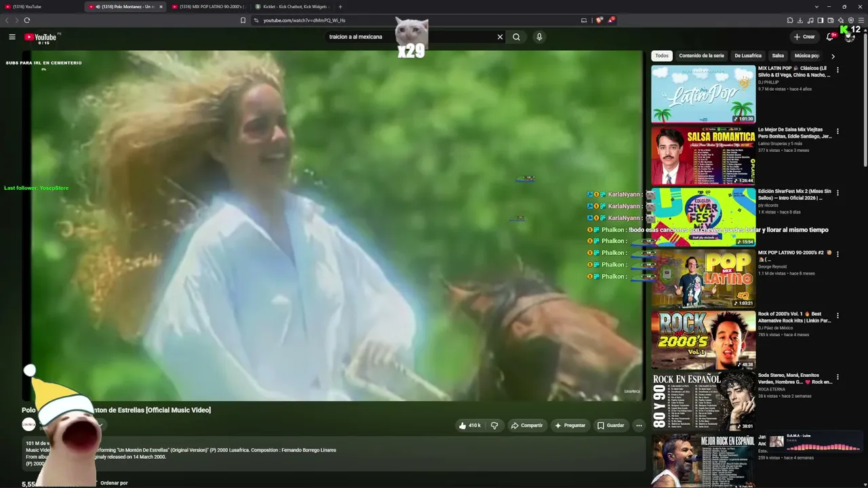Image resolution: width=868 pixels, height=488 pixels.
Task: Open the Ordenar por sort dropdown
Action: click(x=114, y=483)
